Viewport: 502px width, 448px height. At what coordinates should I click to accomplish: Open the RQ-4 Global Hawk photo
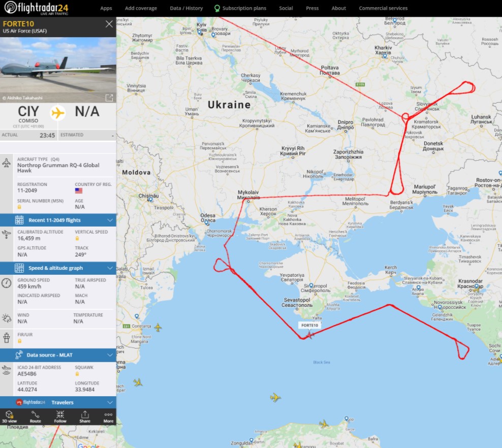coord(58,70)
